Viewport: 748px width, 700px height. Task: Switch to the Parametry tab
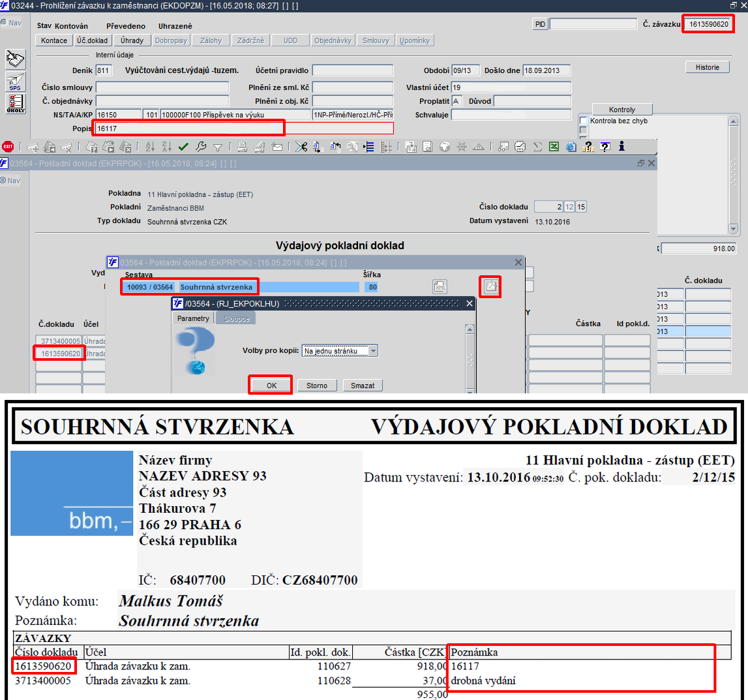tap(193, 318)
